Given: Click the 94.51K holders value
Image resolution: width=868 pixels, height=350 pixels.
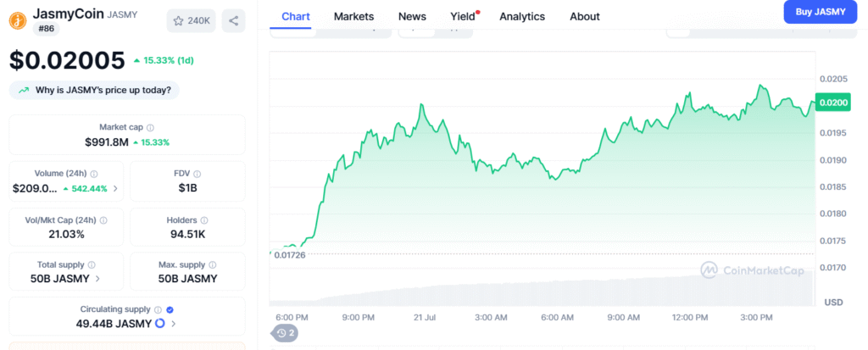Looking at the screenshot, I should pos(187,234).
